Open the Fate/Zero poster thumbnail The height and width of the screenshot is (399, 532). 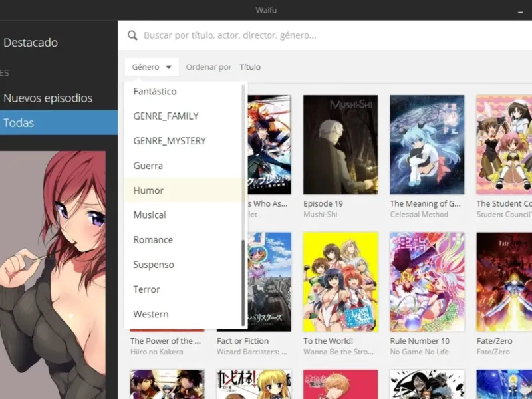click(x=504, y=282)
